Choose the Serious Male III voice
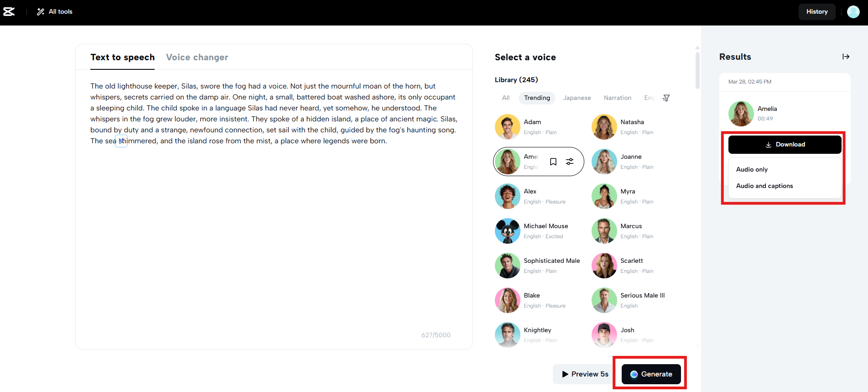Viewport: 868px width, 392px height. tap(635, 300)
